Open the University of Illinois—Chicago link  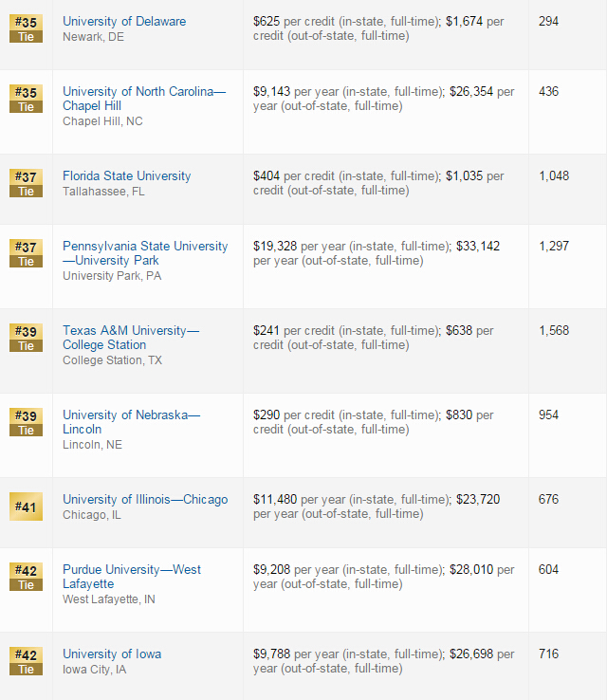pyautogui.click(x=145, y=499)
